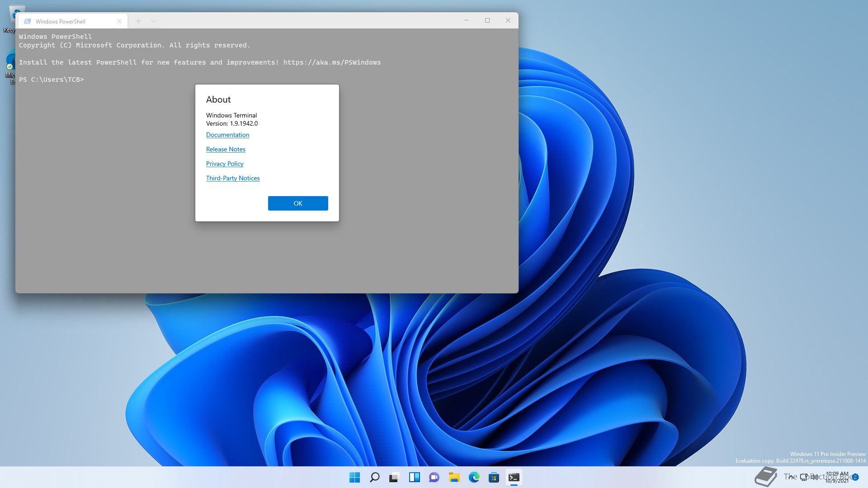The width and height of the screenshot is (868, 488).
Task: Click the https://aka.ms/PSWindows URL text
Action: click(x=332, y=62)
